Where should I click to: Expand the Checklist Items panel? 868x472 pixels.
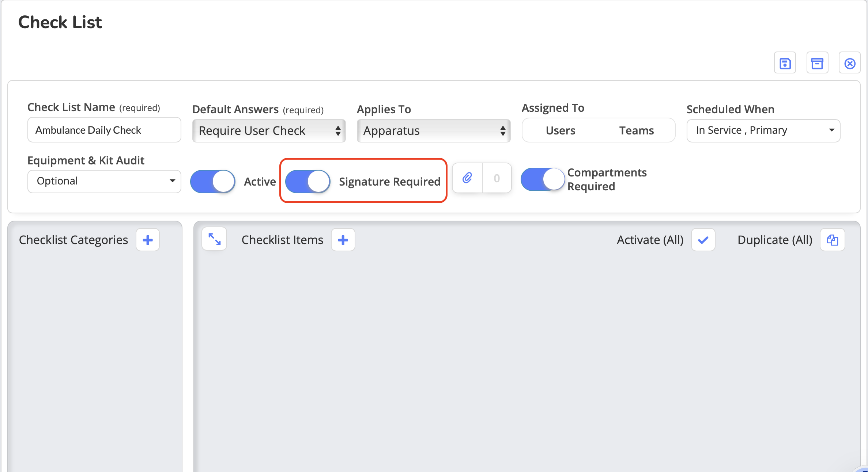pyautogui.click(x=215, y=239)
